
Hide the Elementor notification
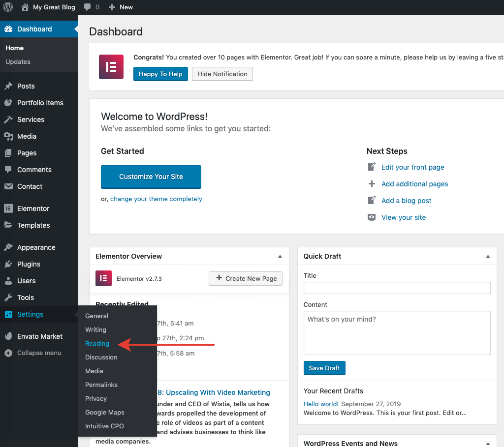[x=222, y=74]
